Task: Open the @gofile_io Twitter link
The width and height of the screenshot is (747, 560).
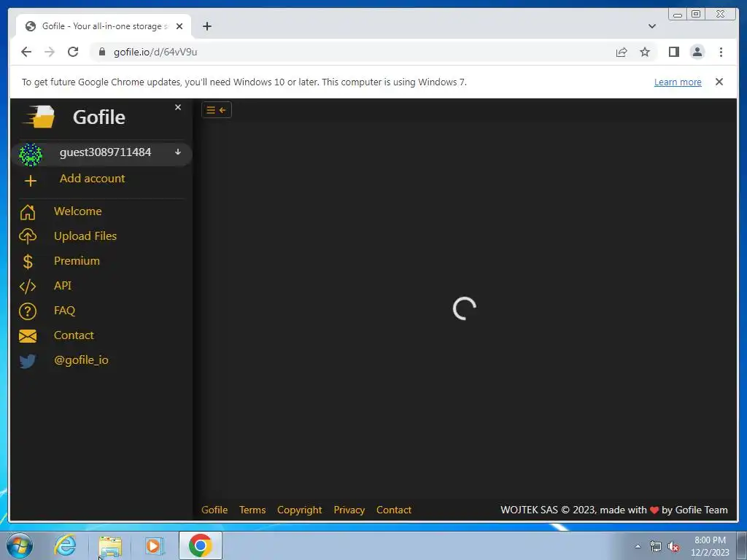Action: [81, 360]
